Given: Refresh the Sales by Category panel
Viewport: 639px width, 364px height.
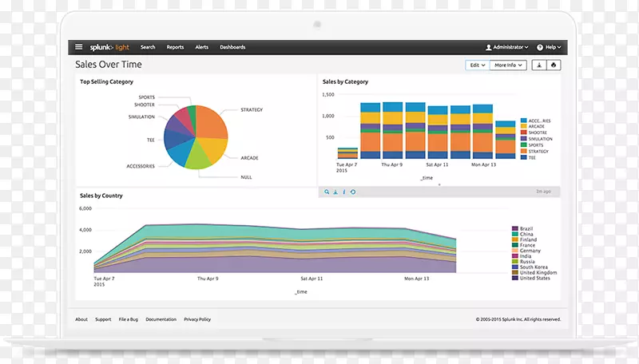Looking at the screenshot, I should pyautogui.click(x=352, y=192).
